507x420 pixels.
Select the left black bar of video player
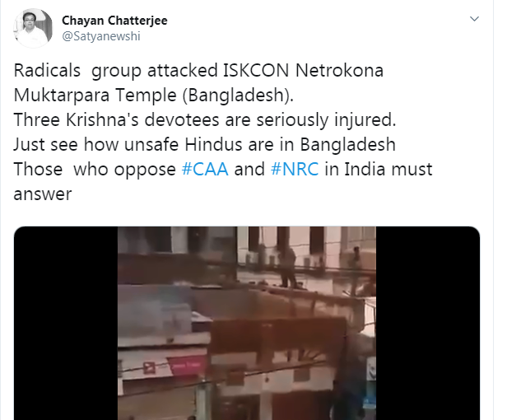(x=66, y=324)
